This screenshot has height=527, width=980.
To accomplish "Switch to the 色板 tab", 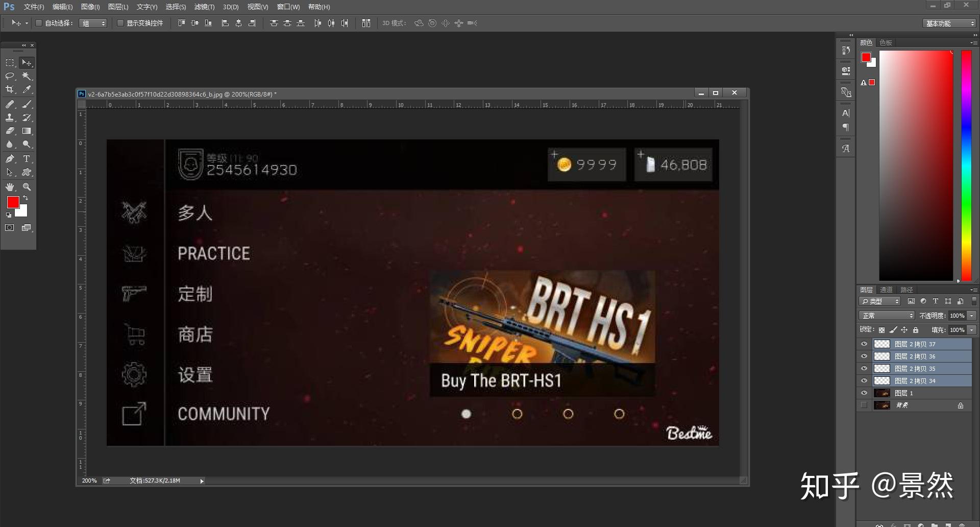I will pyautogui.click(x=886, y=42).
